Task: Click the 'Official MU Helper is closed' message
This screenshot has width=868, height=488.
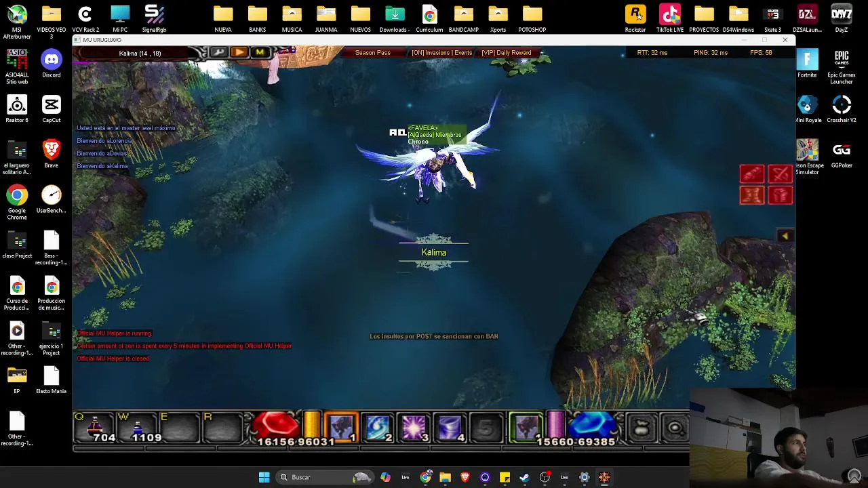Action: tap(113, 359)
